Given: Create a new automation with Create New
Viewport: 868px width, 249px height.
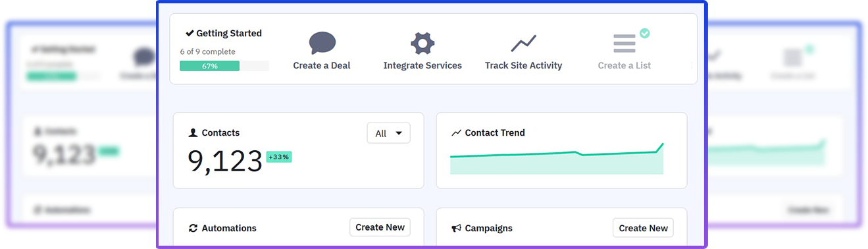Looking at the screenshot, I should (380, 227).
